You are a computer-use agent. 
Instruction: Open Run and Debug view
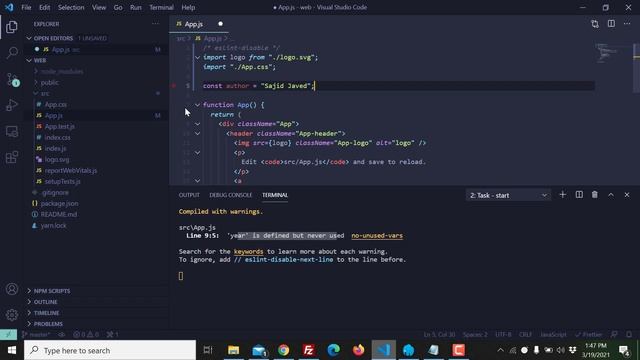(12, 105)
